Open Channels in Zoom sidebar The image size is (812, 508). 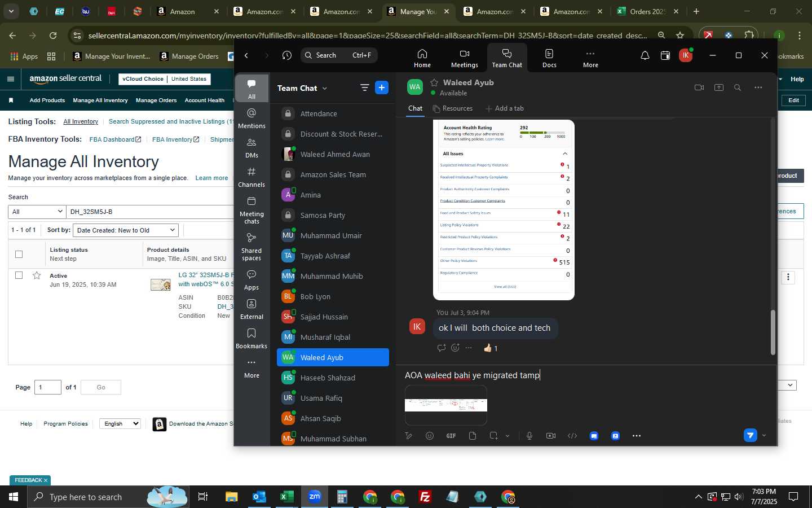251,177
